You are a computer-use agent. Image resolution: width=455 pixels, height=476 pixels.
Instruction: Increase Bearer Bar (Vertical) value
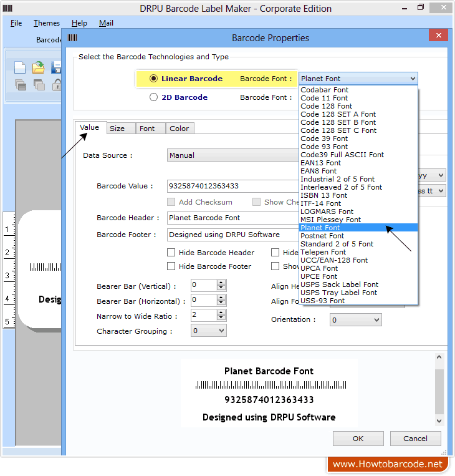[x=221, y=283]
